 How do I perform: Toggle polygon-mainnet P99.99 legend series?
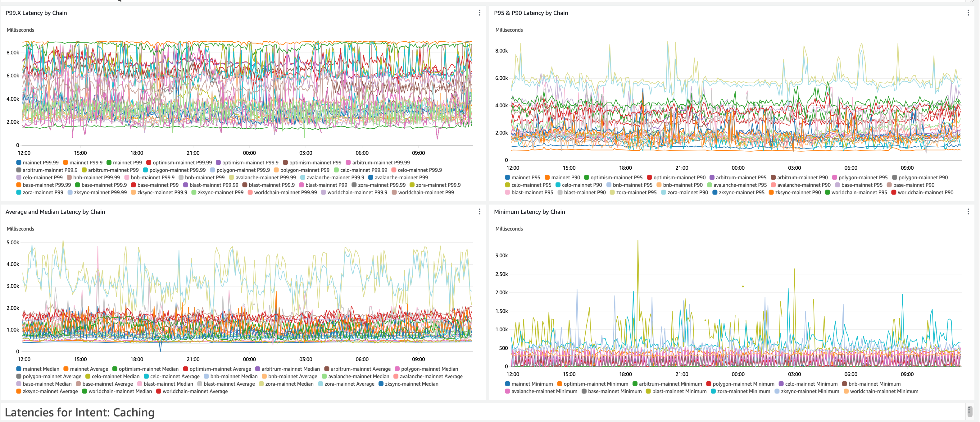point(174,170)
